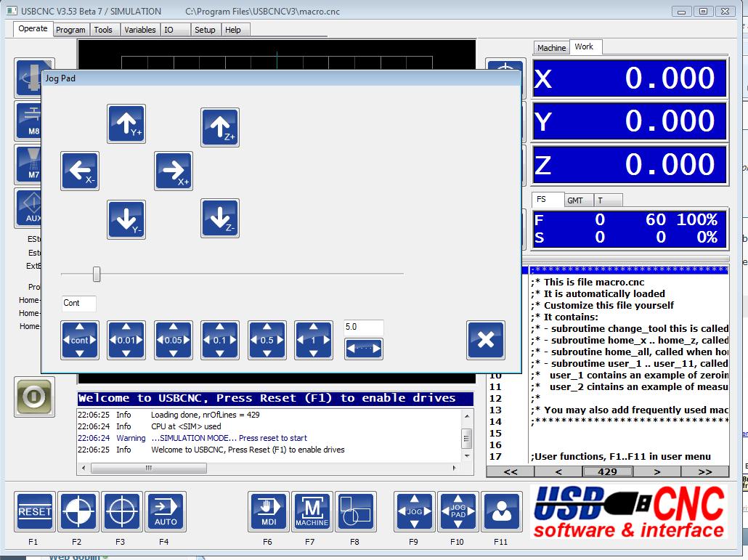This screenshot has height=560, width=748.
Task: Open the Setup tab
Action: point(205,30)
